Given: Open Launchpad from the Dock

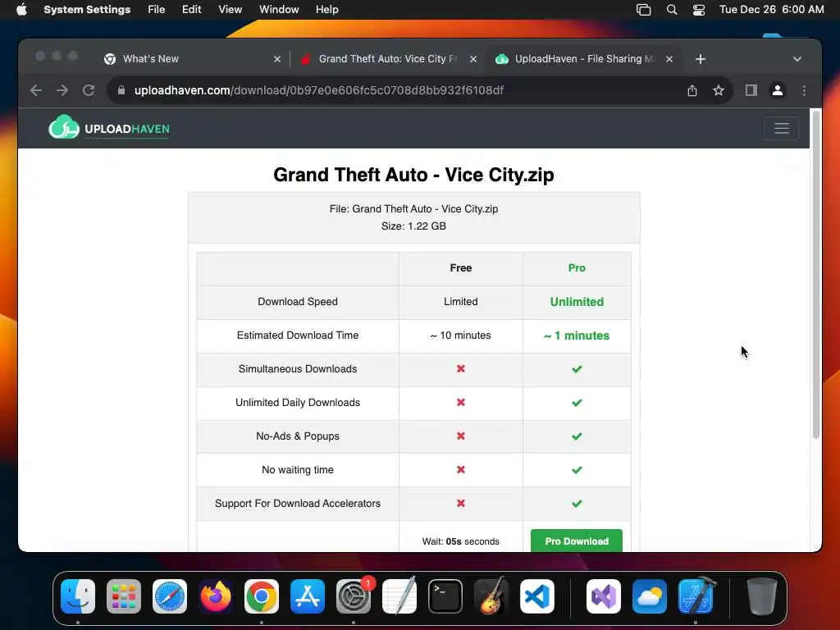Looking at the screenshot, I should point(124,596).
